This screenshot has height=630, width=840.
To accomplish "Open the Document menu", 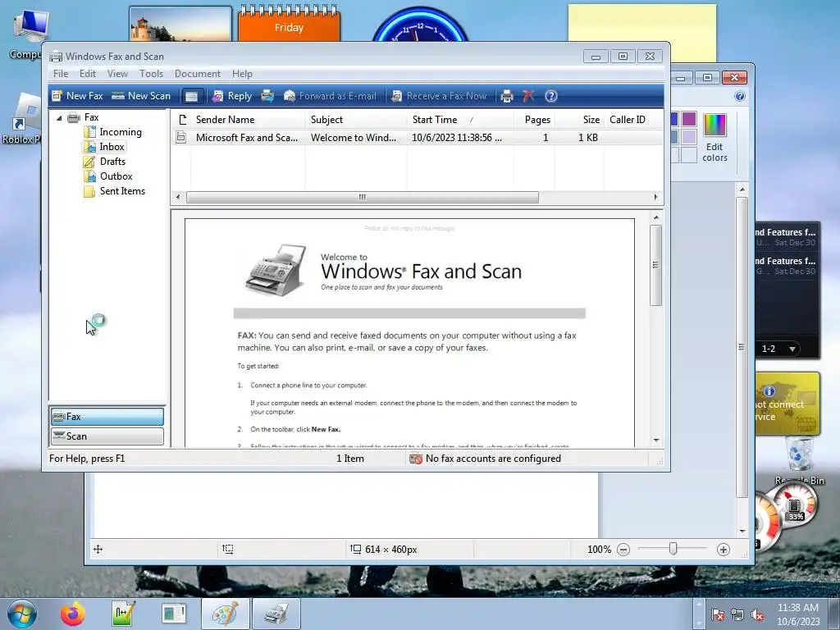I will [197, 73].
